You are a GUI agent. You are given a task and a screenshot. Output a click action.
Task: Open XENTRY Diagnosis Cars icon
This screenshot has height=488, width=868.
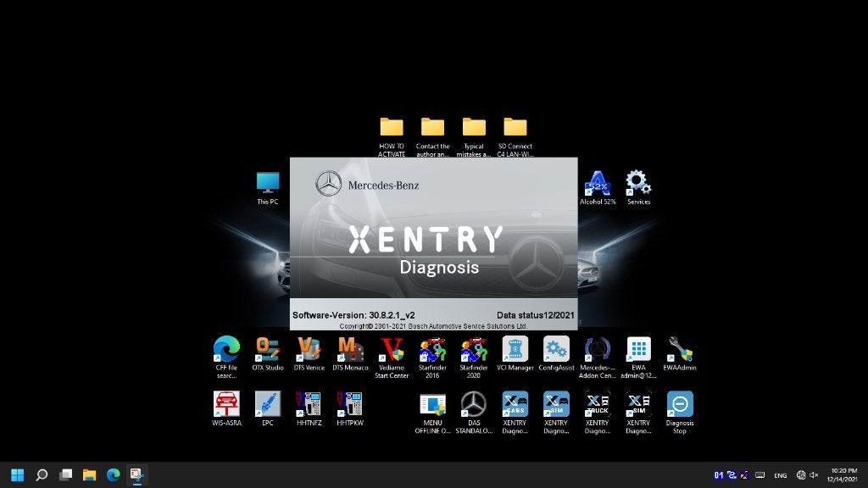coord(515,413)
